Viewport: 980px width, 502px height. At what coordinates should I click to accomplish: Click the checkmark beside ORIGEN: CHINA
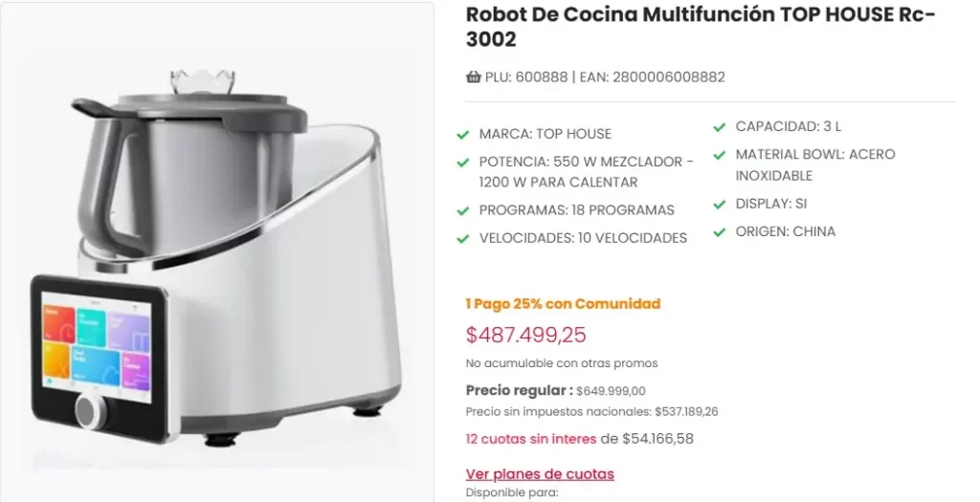pos(719,231)
